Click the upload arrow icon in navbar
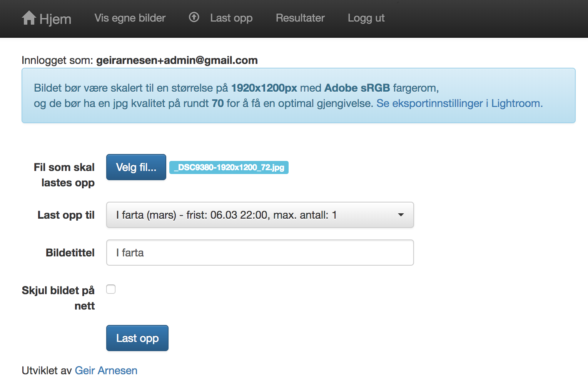 [194, 17]
